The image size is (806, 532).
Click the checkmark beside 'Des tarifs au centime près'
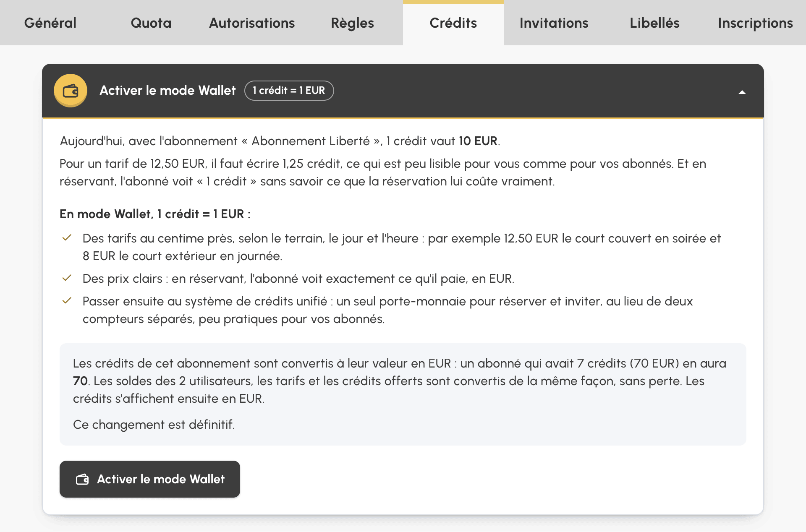click(67, 238)
